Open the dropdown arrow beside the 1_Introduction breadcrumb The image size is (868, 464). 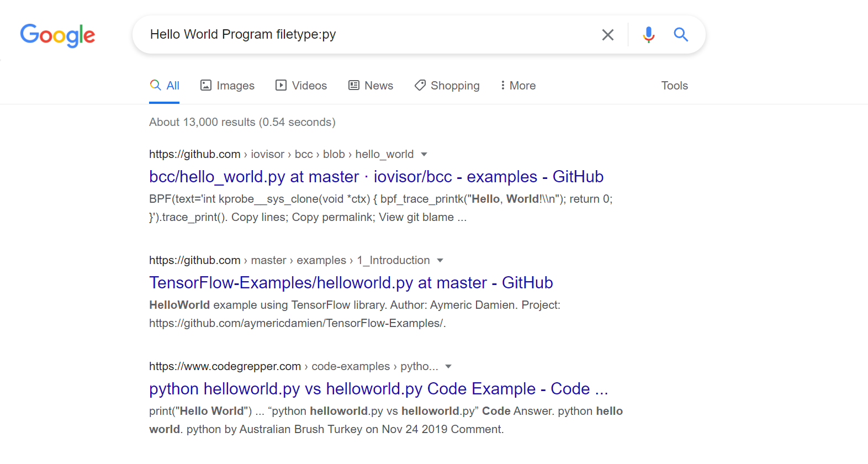click(x=440, y=261)
